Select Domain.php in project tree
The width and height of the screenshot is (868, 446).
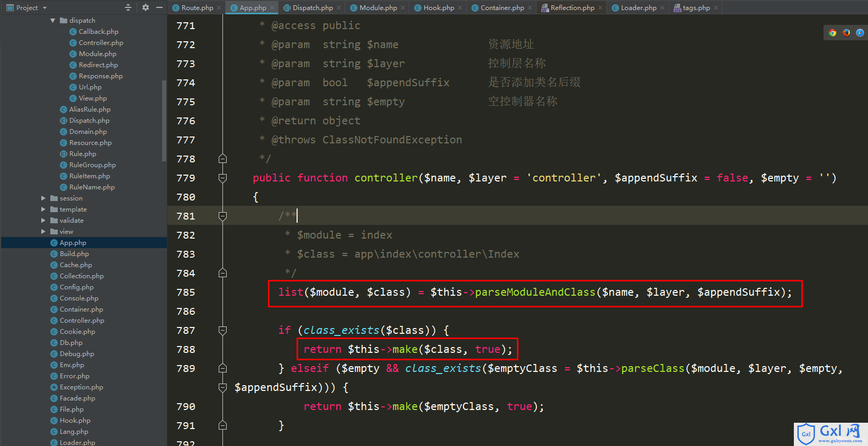pyautogui.click(x=88, y=132)
